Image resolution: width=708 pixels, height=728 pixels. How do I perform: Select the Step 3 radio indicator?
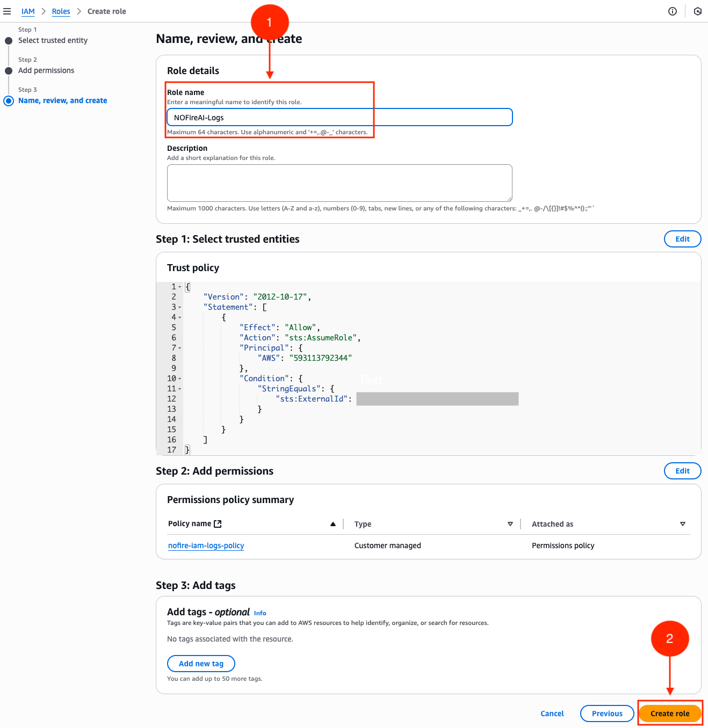9,100
